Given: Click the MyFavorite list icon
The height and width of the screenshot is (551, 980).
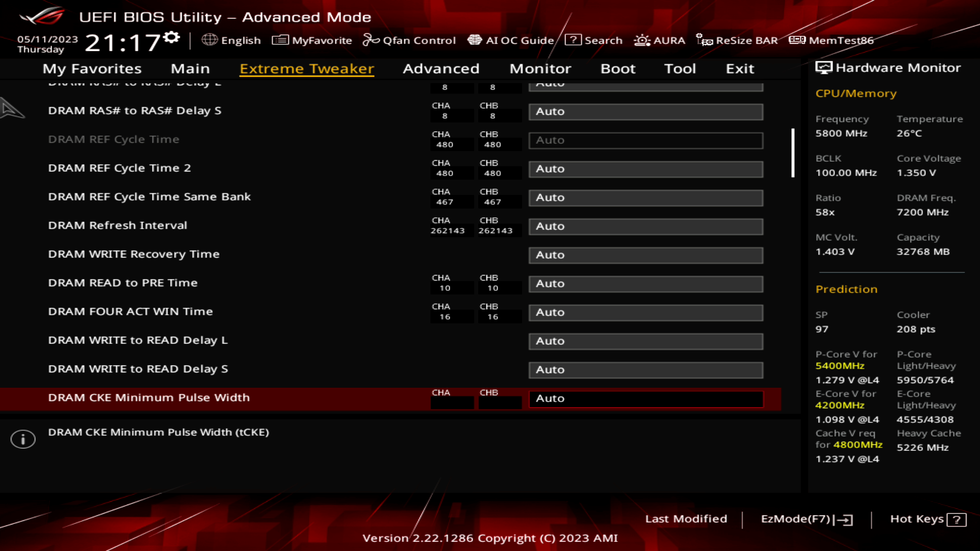Looking at the screenshot, I should [x=280, y=40].
